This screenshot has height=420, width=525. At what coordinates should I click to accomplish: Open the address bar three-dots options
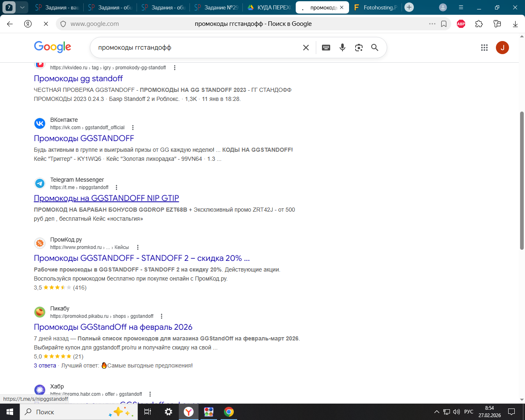[x=432, y=24]
